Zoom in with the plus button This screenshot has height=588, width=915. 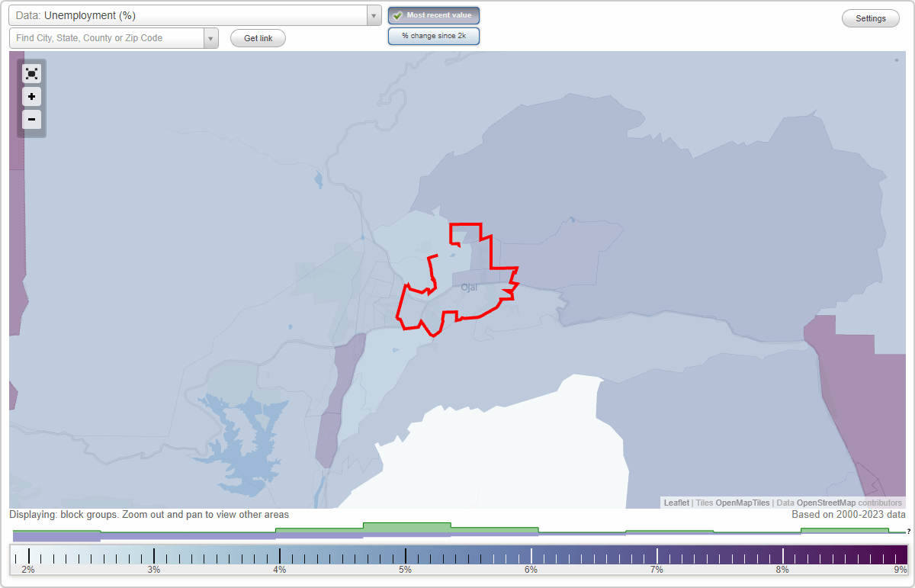(x=31, y=97)
